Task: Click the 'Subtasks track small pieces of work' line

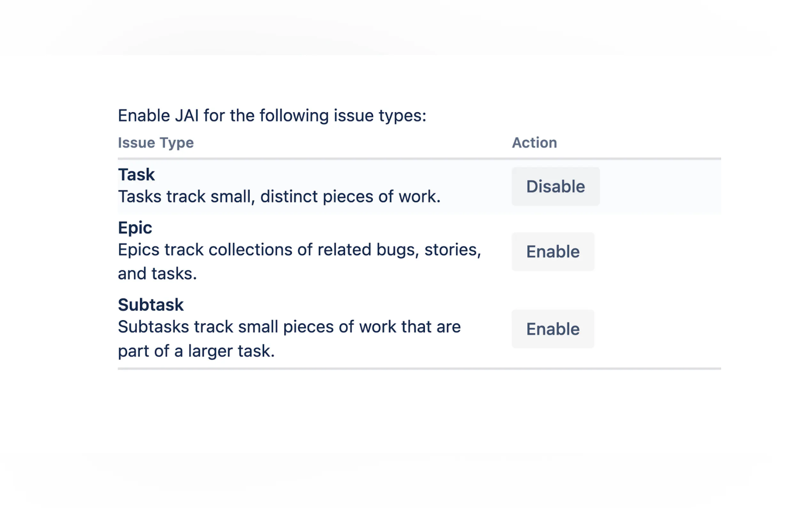Action: (x=289, y=327)
